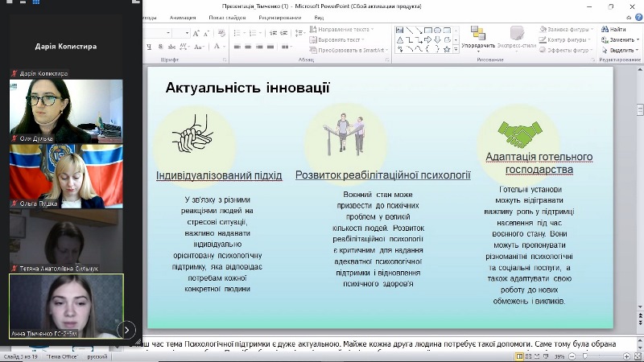
Task: Click the rehabilitation walking figure icon
Action: coord(345,134)
